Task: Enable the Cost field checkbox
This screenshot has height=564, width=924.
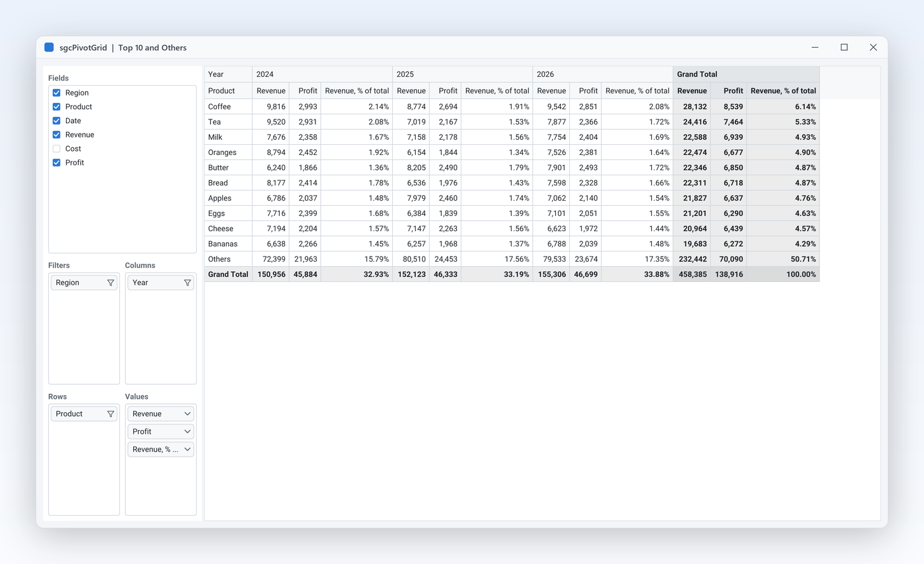Action: (56, 149)
